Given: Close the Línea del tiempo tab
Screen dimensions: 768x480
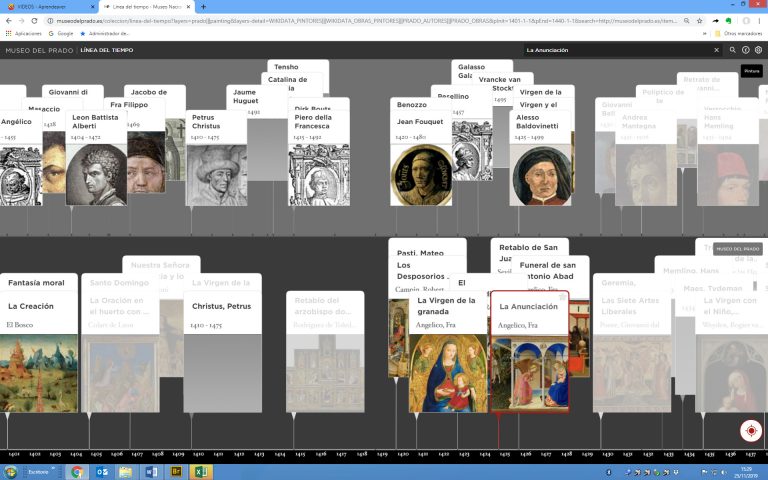Looking at the screenshot, I should tap(189, 7).
